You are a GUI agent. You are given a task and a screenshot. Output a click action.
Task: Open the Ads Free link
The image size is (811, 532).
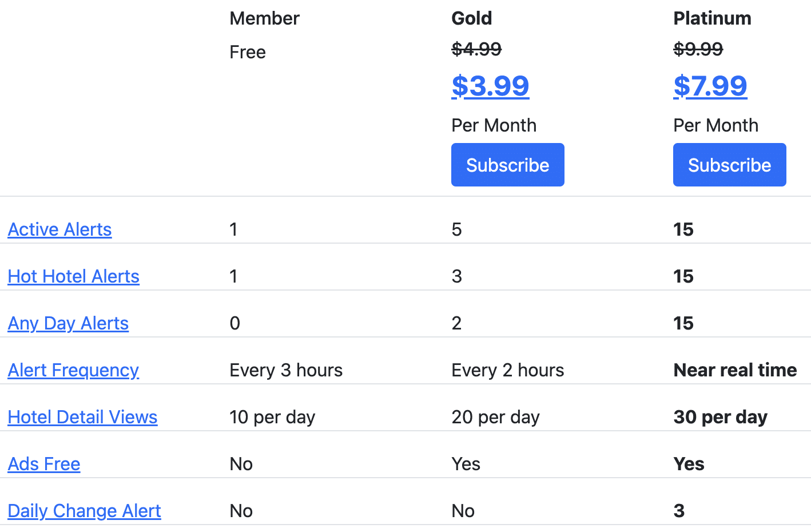(x=44, y=464)
